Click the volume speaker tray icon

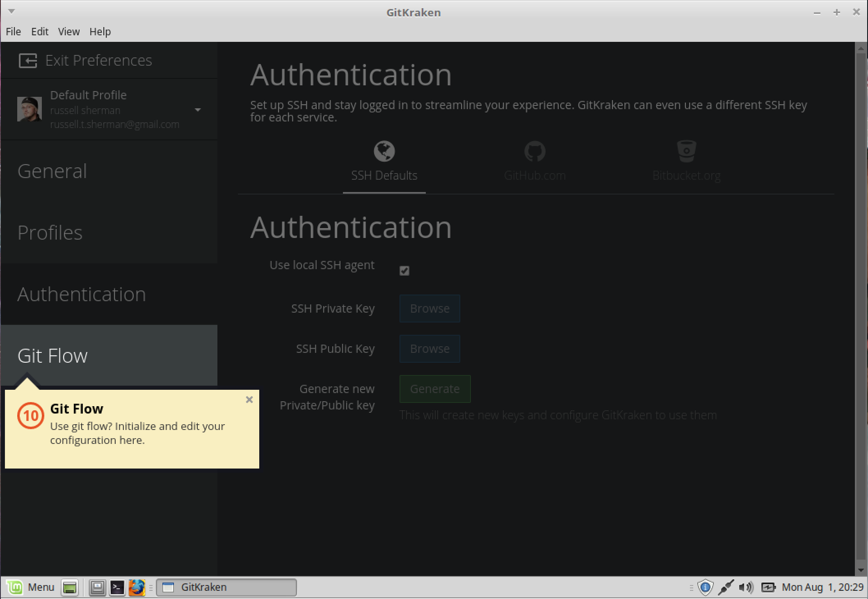[746, 588]
